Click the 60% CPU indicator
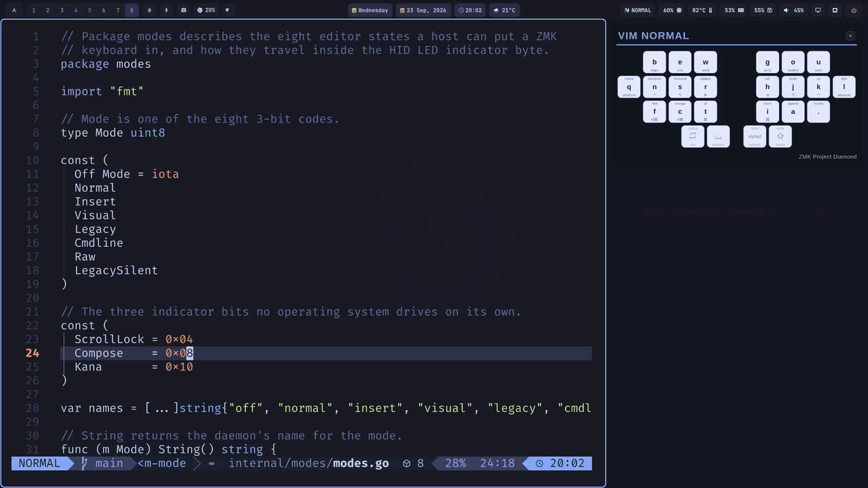The width and height of the screenshot is (868, 488). click(673, 10)
